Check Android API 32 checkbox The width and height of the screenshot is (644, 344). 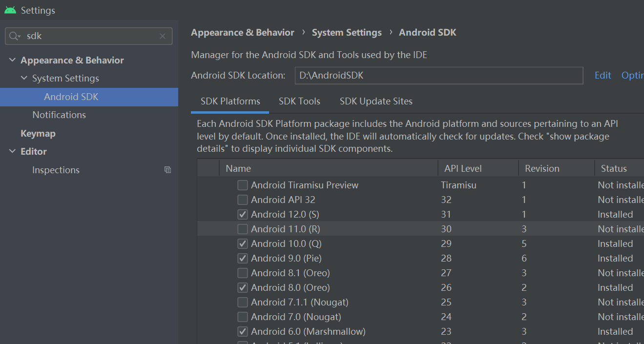click(242, 200)
